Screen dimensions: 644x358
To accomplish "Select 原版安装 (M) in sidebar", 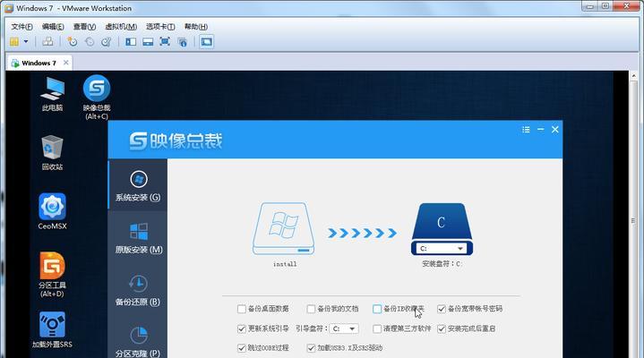I will click(x=139, y=238).
